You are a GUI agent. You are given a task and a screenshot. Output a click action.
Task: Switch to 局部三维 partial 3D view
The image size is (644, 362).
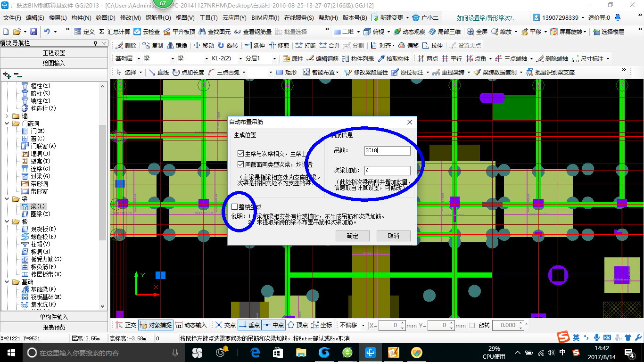pos(445,32)
